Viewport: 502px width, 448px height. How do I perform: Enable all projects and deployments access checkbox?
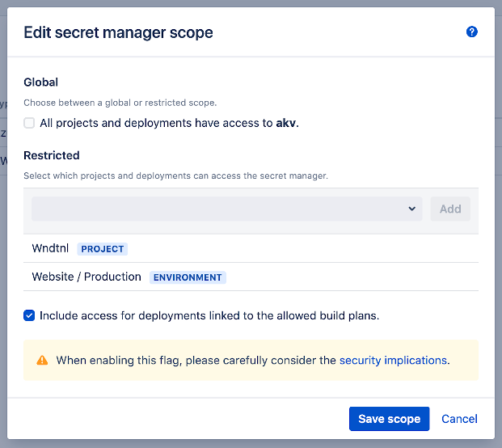pos(29,123)
